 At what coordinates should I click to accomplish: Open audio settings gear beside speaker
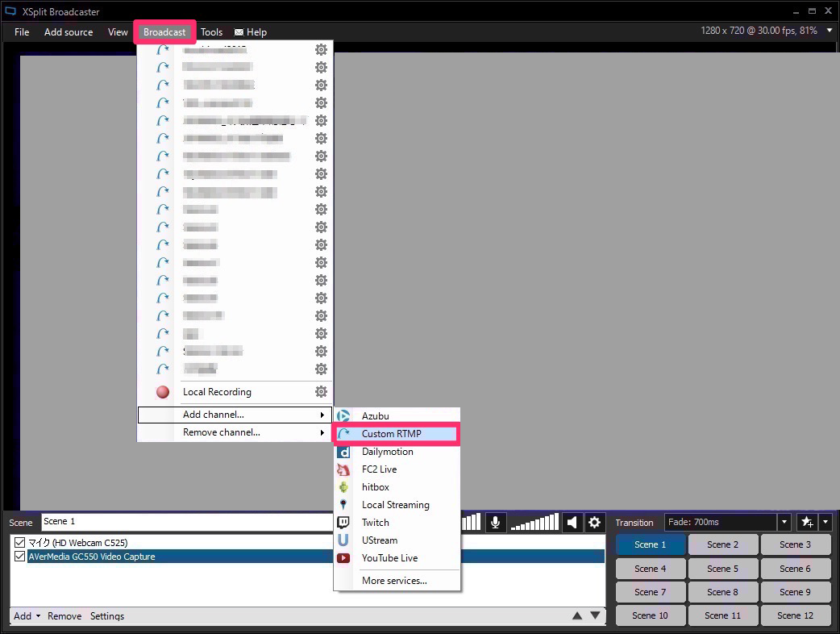click(x=594, y=522)
